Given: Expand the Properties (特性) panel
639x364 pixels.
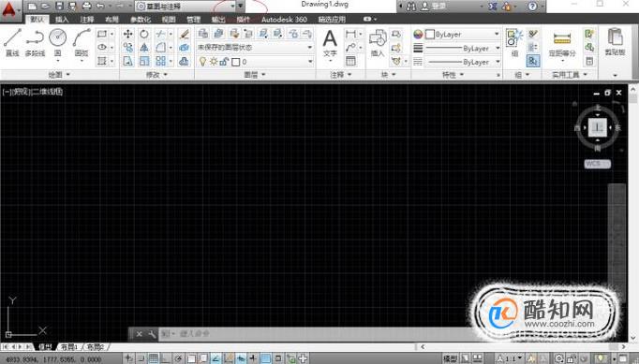Looking at the screenshot, I should coord(453,75).
